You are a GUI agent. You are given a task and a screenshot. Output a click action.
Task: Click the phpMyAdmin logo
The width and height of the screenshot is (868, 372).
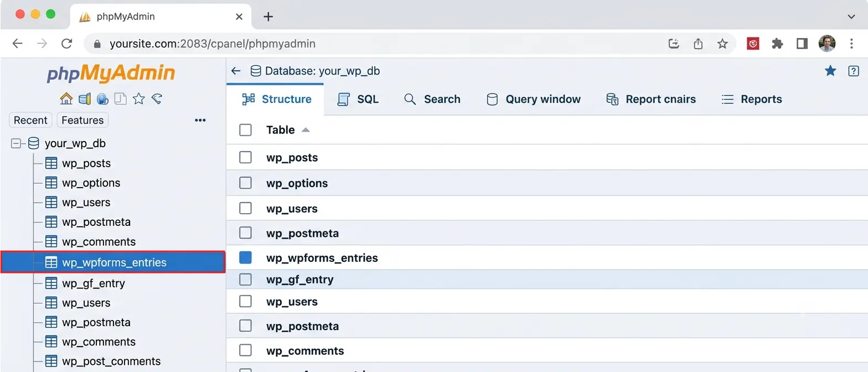click(111, 73)
